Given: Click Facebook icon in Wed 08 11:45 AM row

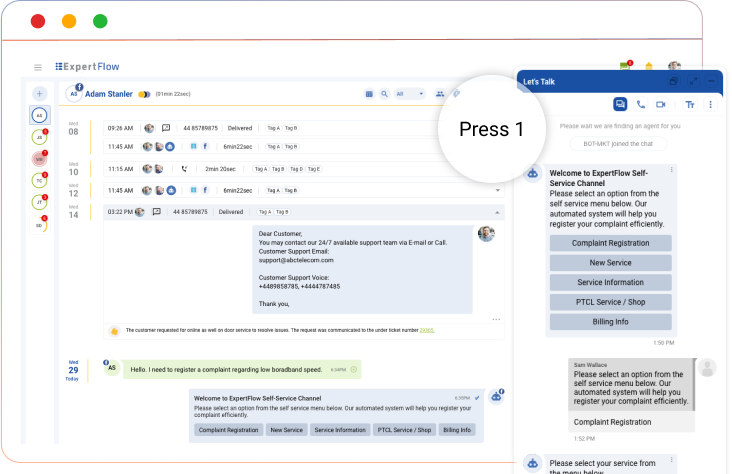Looking at the screenshot, I should (x=205, y=147).
